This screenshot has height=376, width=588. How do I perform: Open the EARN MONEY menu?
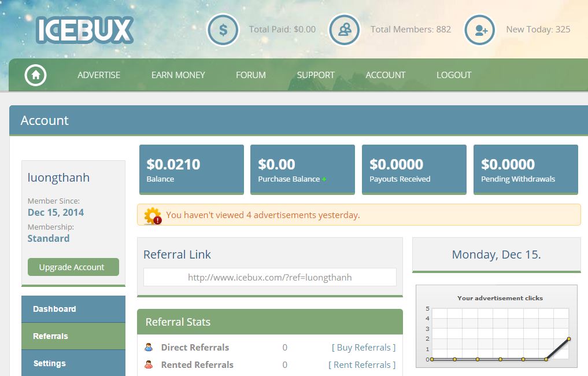178,75
